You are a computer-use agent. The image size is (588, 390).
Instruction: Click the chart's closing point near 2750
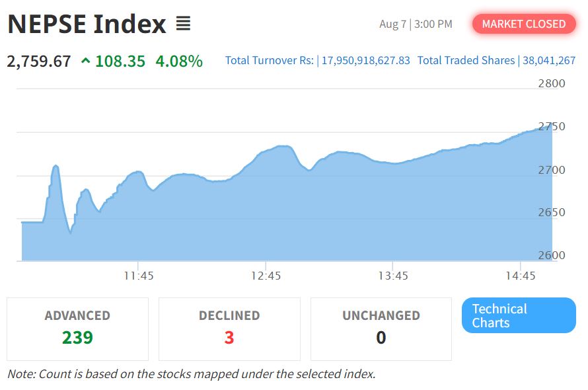(551, 128)
